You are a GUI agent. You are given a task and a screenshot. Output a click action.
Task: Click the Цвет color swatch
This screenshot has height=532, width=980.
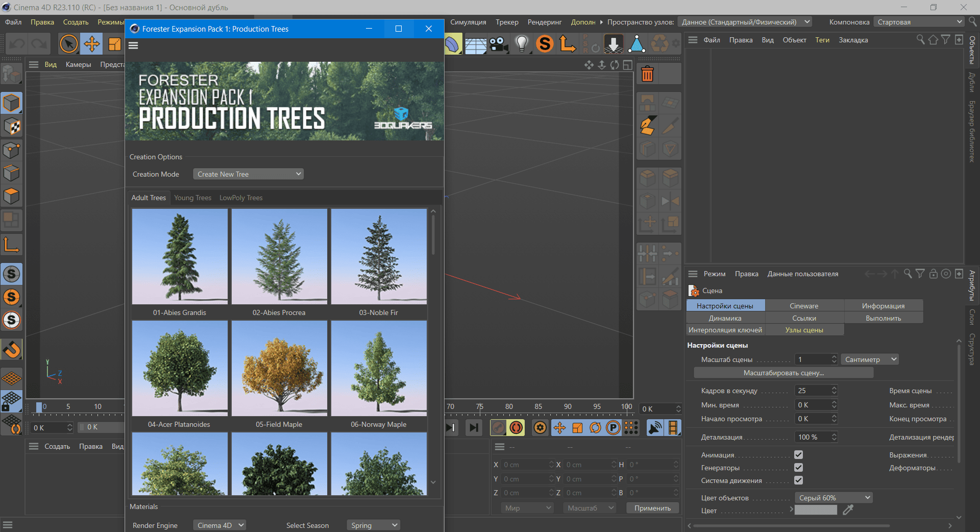point(816,510)
